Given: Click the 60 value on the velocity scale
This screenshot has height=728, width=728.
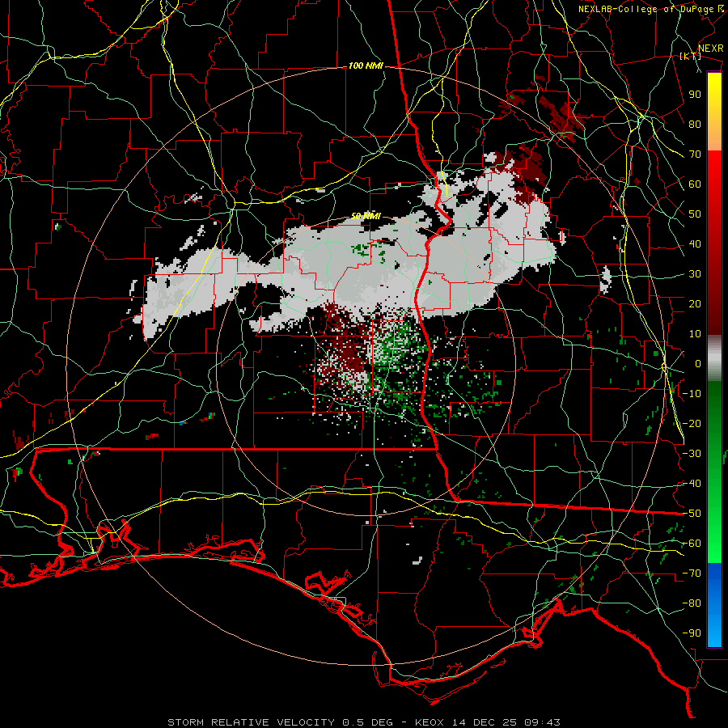Looking at the screenshot, I should 695,184.
